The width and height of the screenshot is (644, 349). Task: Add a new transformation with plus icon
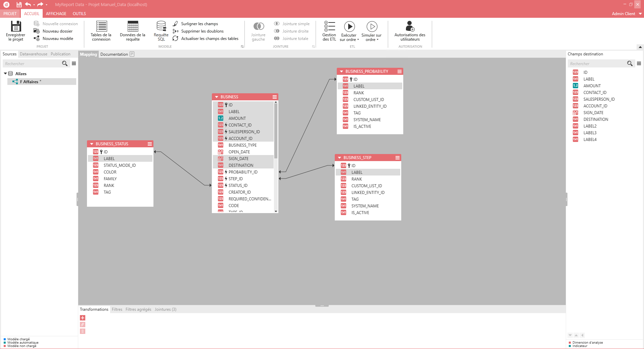point(83,318)
